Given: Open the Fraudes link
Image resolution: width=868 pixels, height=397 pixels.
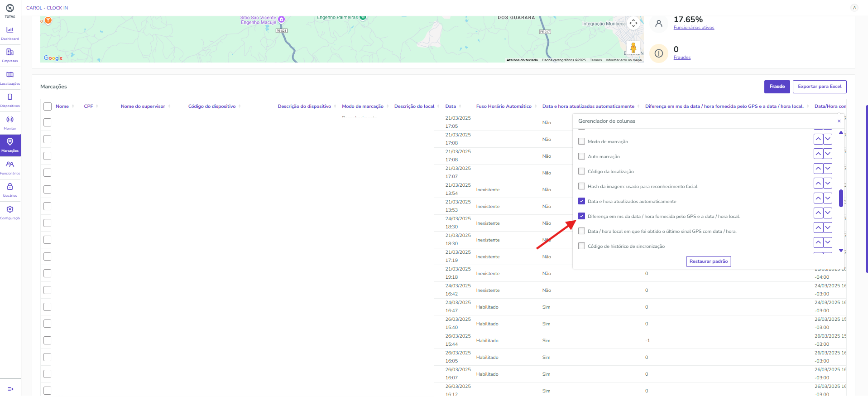Looking at the screenshot, I should [682, 58].
